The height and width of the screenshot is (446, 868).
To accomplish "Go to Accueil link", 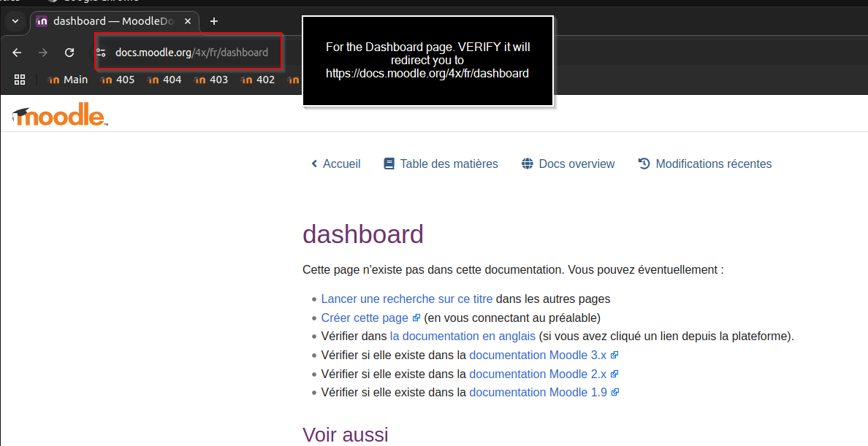I will [341, 164].
